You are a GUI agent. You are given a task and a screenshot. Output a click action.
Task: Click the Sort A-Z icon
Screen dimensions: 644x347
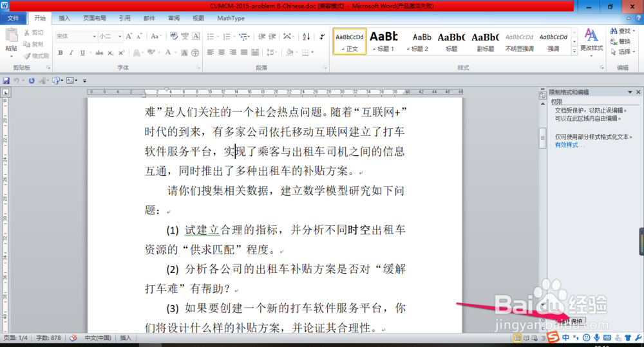pos(307,37)
